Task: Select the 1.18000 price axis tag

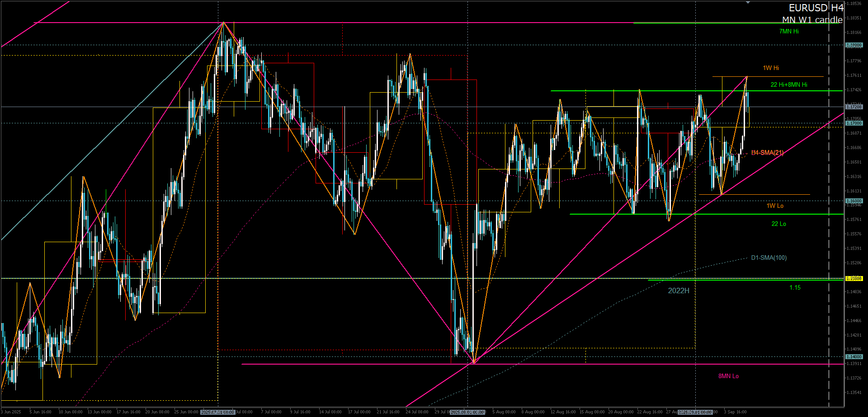Action: coord(854,45)
